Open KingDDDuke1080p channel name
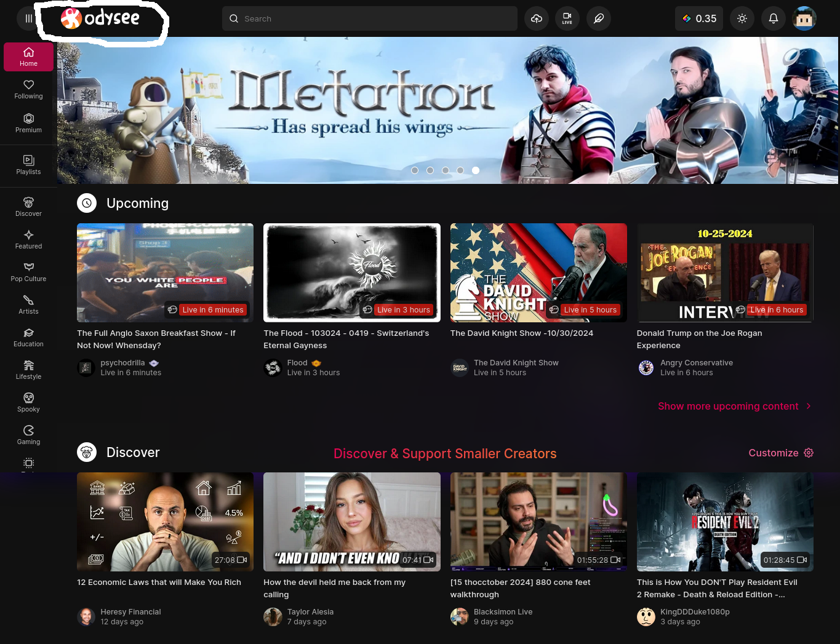 pos(695,612)
